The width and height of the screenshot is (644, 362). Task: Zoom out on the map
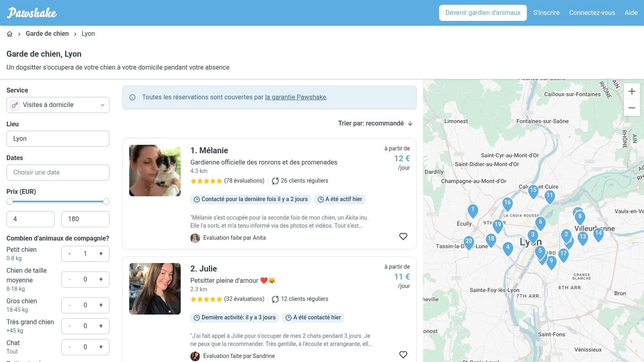pos(632,108)
